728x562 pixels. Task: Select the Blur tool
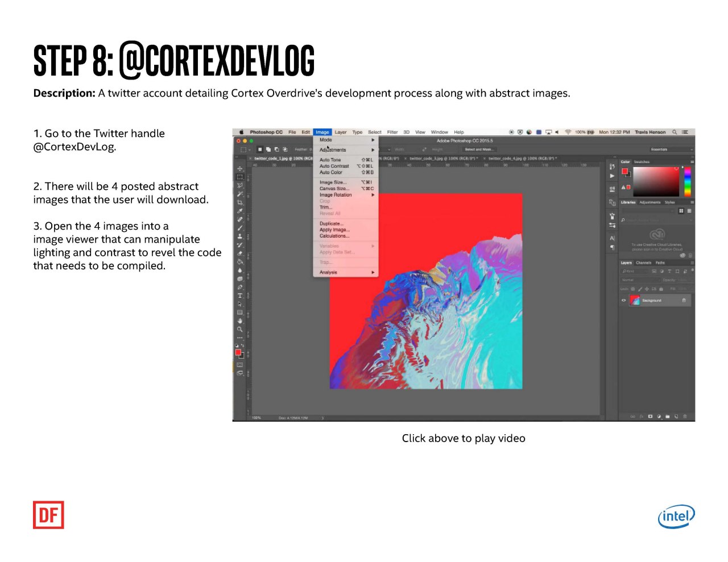[x=240, y=270]
